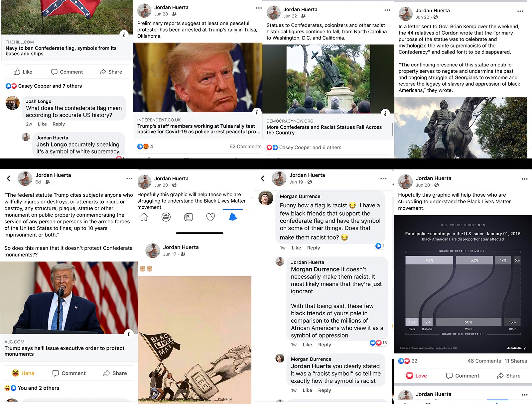Viewport: 532px width, 404px height.
Task: Open the Groups tab icon
Action: point(166,217)
